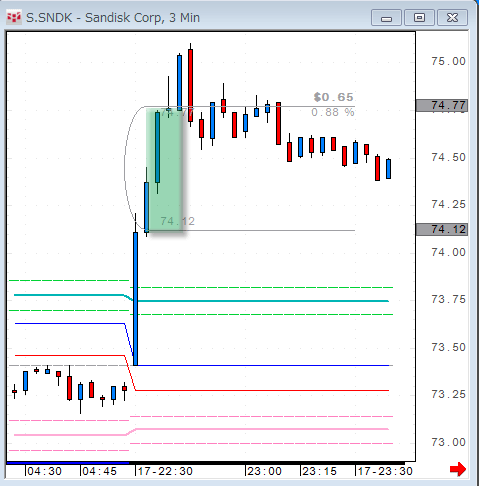
Task: Click the 0.88 % measurement label
Action: [x=333, y=112]
